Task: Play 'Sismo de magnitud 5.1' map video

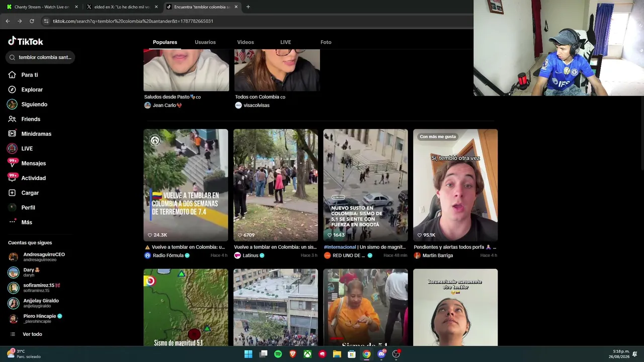Action: [186, 307]
